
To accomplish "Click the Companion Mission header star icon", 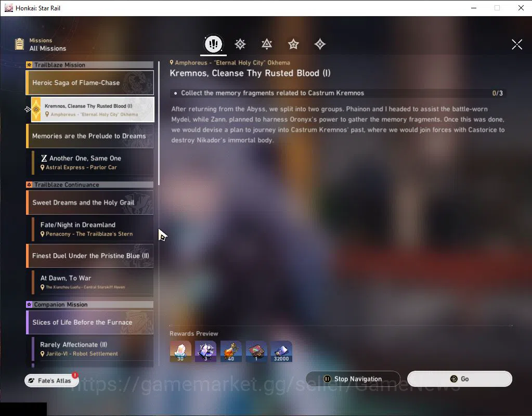I will (x=29, y=304).
